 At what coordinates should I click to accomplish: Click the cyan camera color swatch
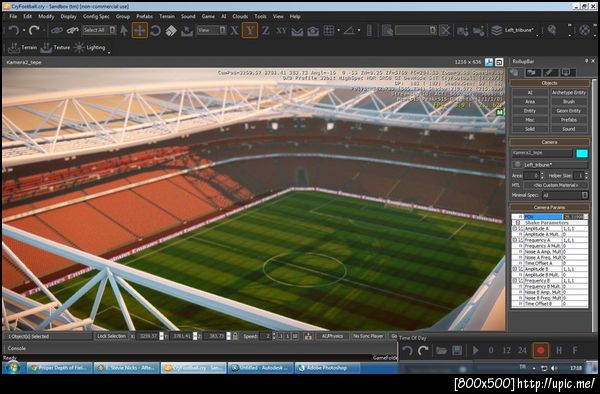tap(582, 153)
